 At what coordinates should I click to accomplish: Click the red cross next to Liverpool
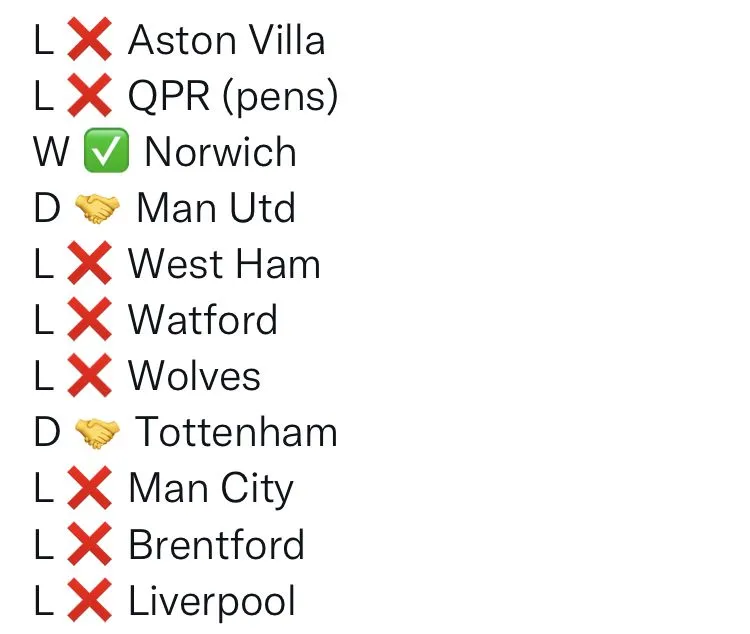coord(89,600)
